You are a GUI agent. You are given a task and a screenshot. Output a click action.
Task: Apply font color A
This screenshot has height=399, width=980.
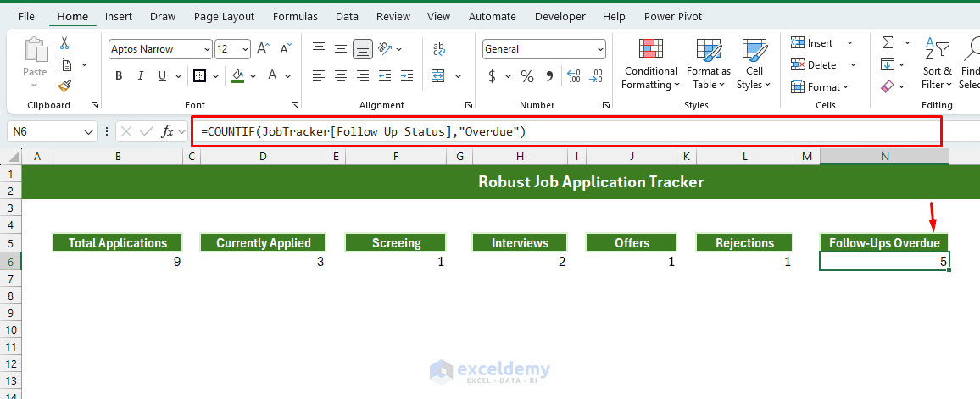(272, 76)
